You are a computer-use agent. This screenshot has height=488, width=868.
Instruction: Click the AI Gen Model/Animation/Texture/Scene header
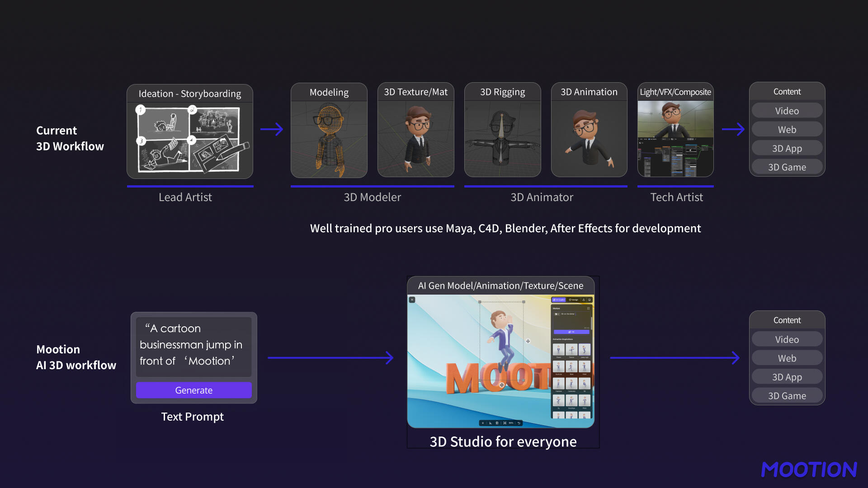[x=500, y=286]
